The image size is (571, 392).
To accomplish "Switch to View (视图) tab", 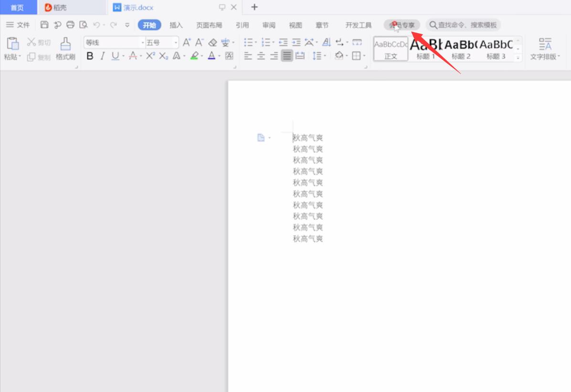I will pos(296,25).
